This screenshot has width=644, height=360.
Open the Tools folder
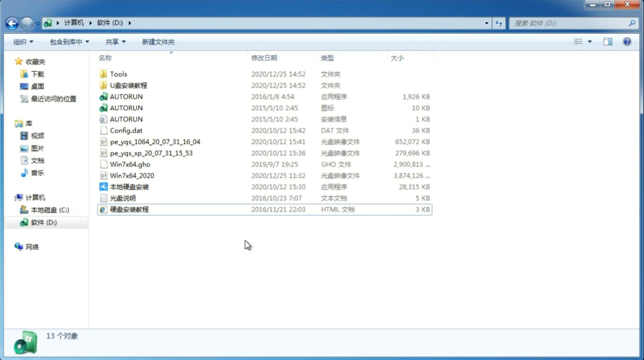118,74
